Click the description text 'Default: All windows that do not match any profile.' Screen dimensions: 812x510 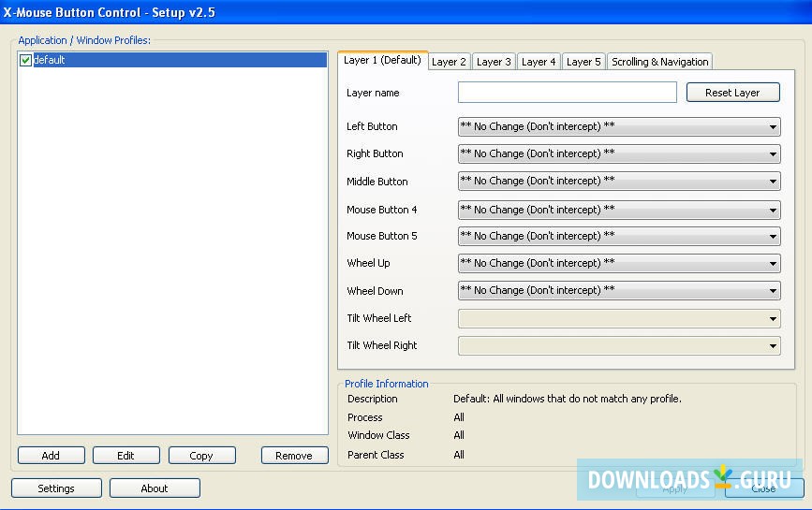(567, 399)
